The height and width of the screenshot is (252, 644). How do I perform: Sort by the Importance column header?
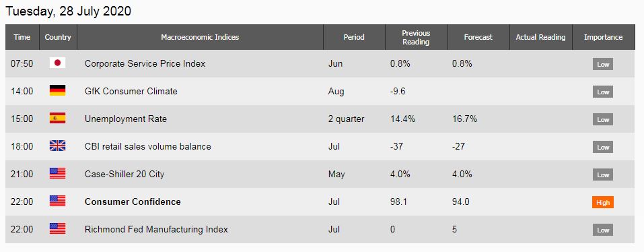[604, 37]
